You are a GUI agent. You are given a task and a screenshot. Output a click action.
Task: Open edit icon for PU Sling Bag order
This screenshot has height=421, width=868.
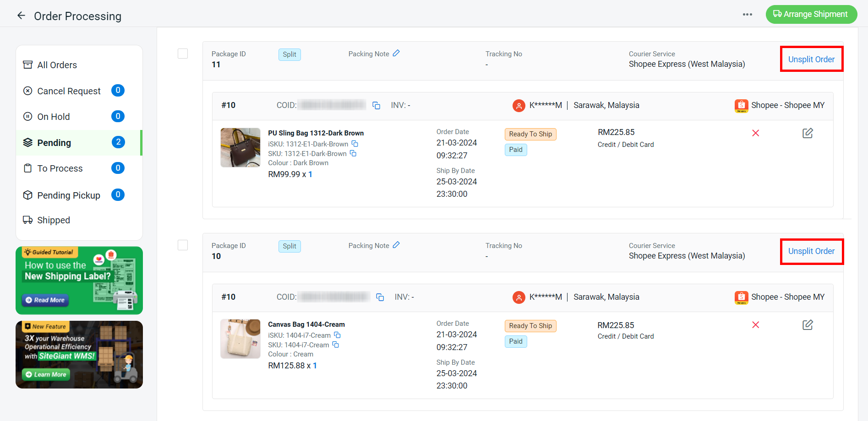click(807, 133)
